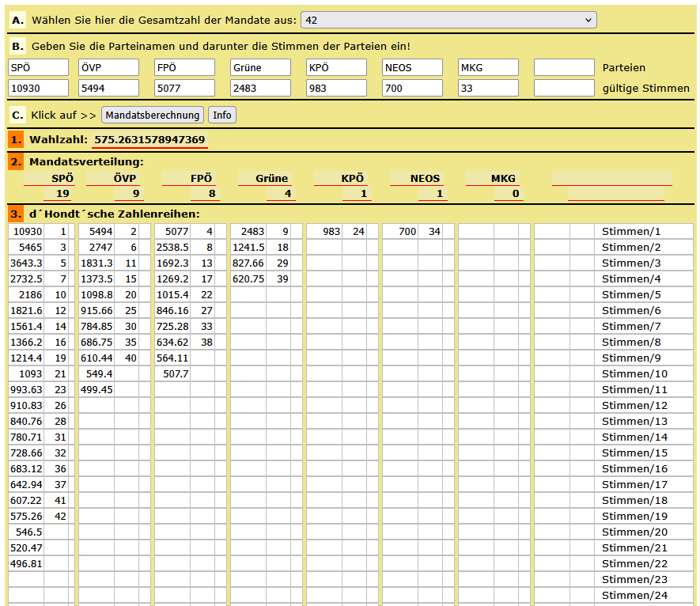Click the votes input showing 983
The width and height of the screenshot is (700, 606).
pos(336,89)
